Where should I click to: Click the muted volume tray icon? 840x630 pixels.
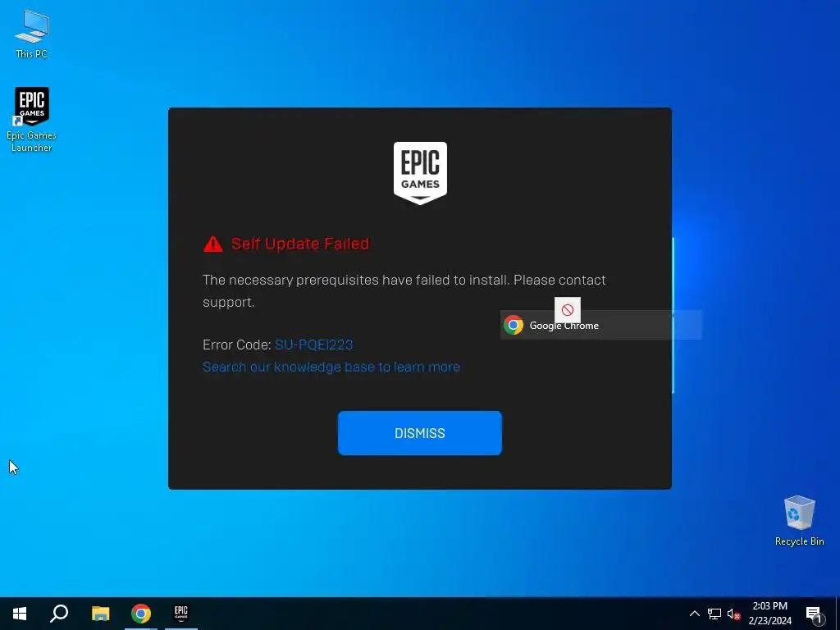733,614
